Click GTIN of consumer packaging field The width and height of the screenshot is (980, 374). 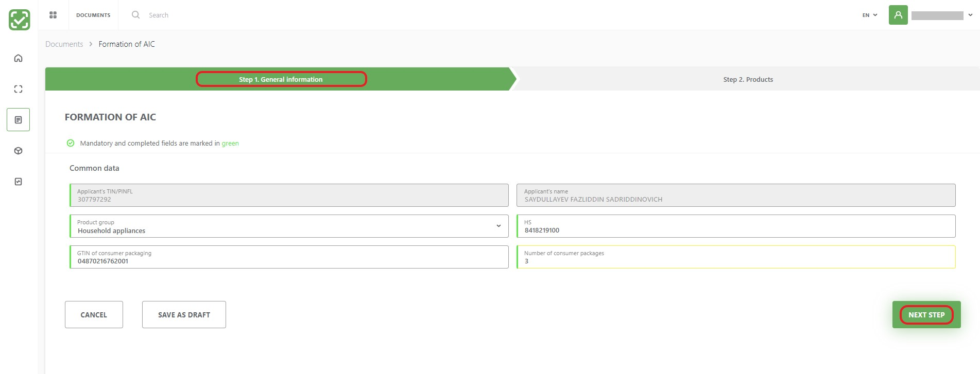[x=289, y=257]
